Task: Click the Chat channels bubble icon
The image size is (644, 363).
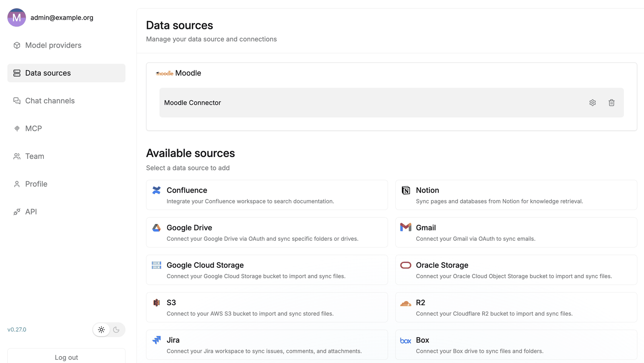Action: coord(17,101)
